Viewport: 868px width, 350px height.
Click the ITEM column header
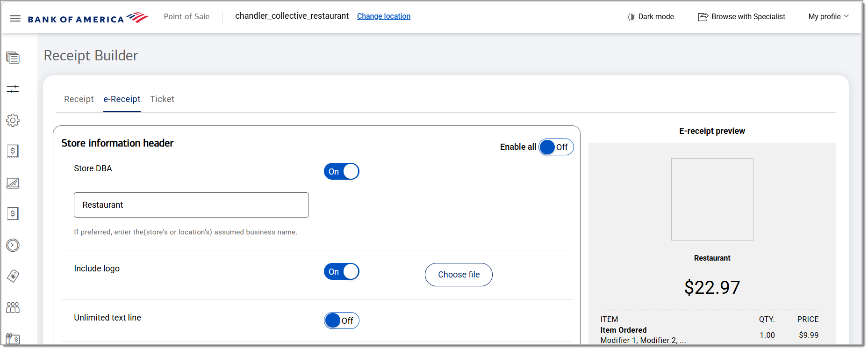(x=609, y=320)
